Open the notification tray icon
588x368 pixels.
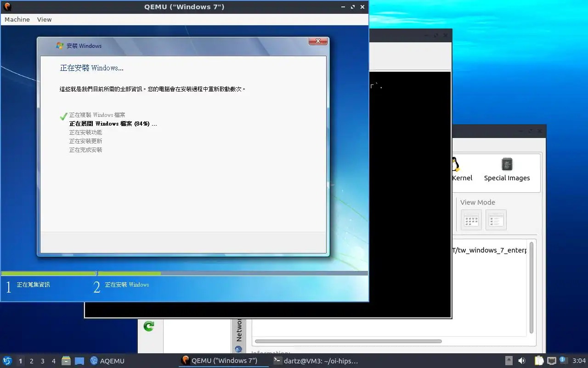coord(563,360)
